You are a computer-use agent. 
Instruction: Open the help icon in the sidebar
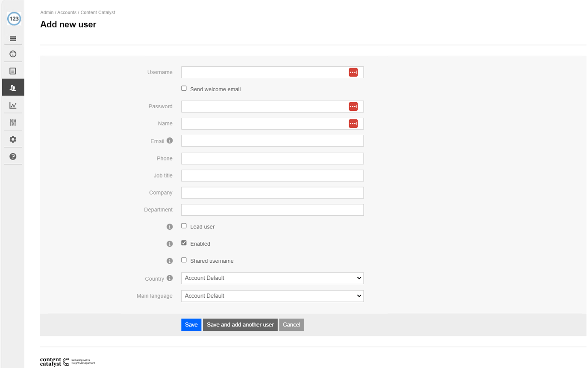[13, 156]
